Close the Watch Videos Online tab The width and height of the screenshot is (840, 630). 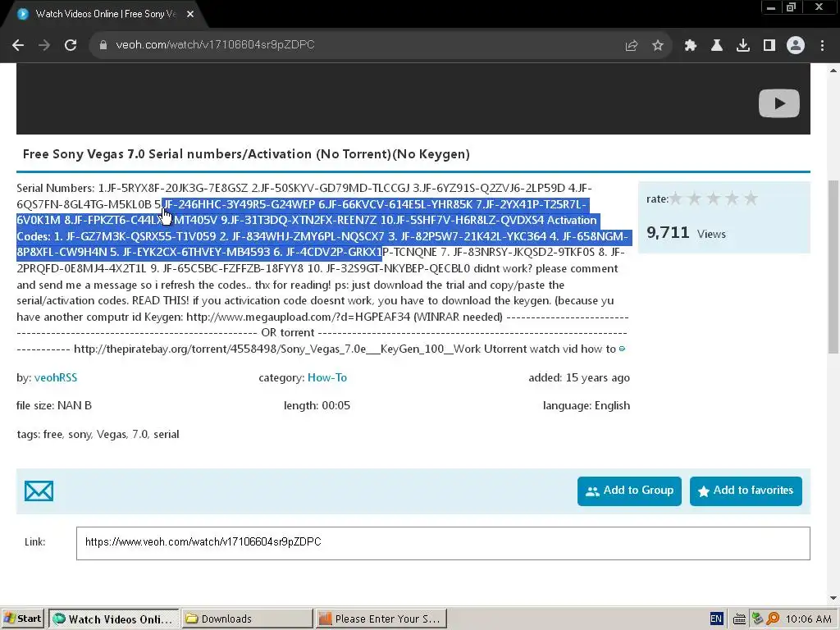(x=190, y=15)
